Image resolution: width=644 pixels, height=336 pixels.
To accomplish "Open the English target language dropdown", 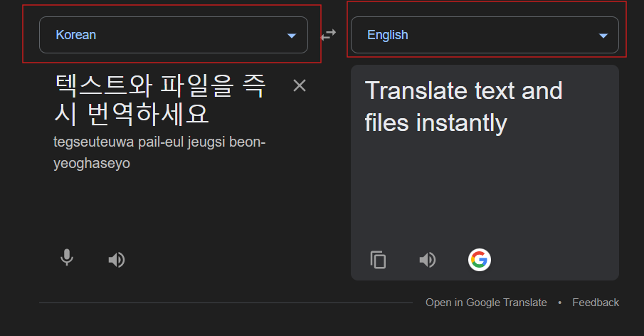I will coord(485,35).
